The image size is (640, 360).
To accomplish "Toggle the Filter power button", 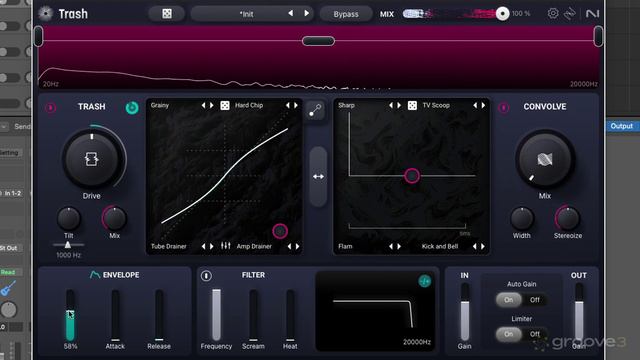I will (x=206, y=276).
